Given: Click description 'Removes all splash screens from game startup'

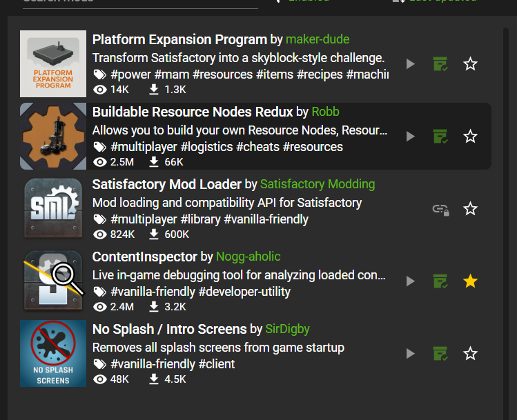Looking at the screenshot, I should pyautogui.click(x=218, y=348).
